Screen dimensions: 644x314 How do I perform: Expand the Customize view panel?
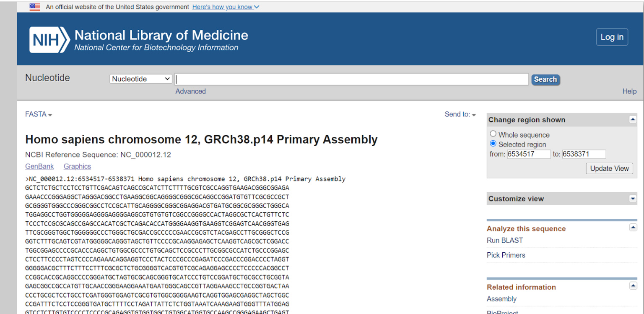pos(633,198)
